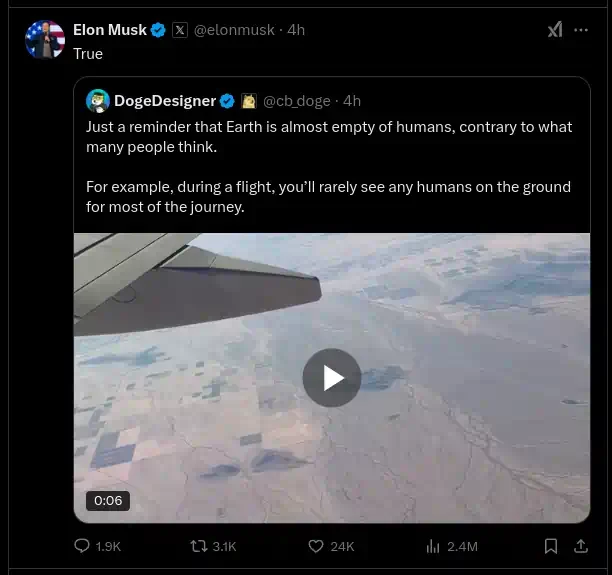Click the affiliate badge next to DogeDesigner
This screenshot has width=612, height=575.
(248, 100)
